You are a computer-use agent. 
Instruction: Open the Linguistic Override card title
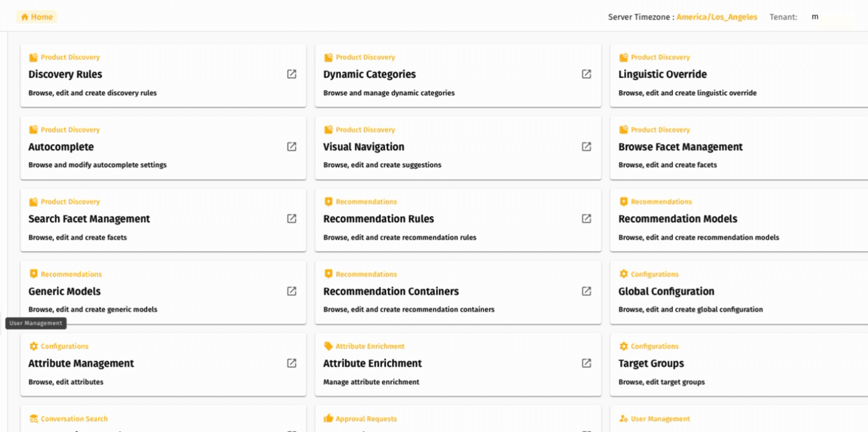pos(662,74)
